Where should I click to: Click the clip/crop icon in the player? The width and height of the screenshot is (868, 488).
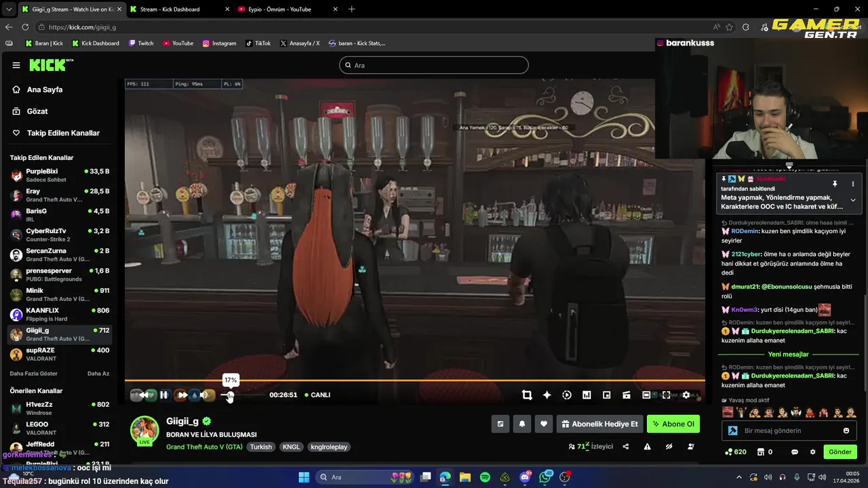coord(527,395)
